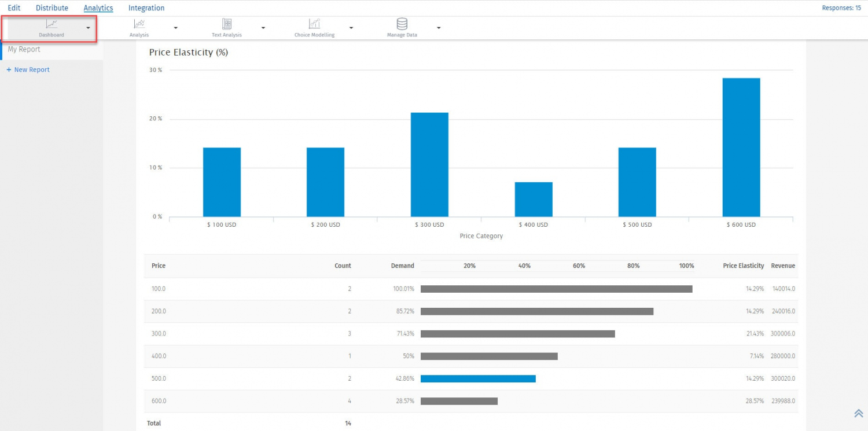Select My Report in the sidebar
The height and width of the screenshot is (431, 868).
(24, 49)
